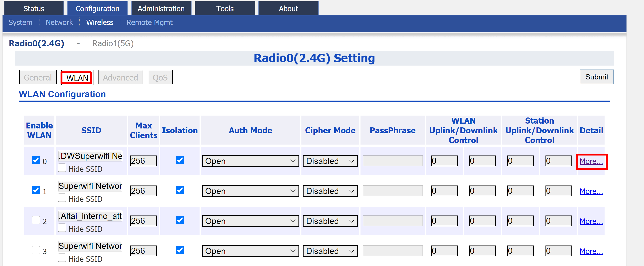644x266 pixels.
Task: Click the Submit button
Action: pyautogui.click(x=596, y=77)
